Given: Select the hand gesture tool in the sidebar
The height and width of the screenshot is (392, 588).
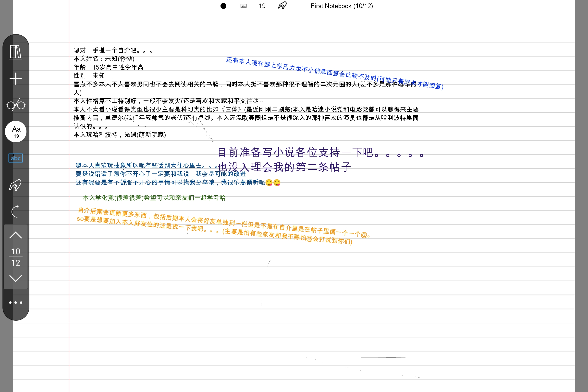Looking at the screenshot, I should coord(15,185).
